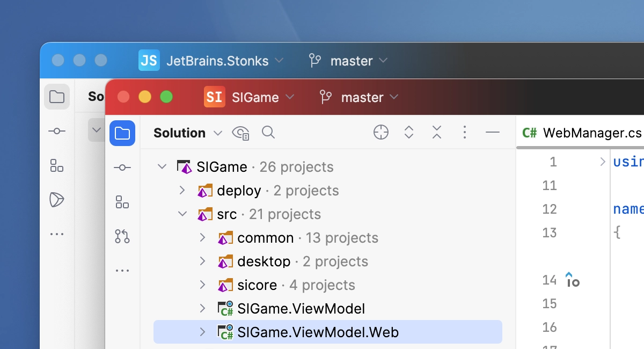Click line number 12 in the editor gutter
The width and height of the screenshot is (644, 349).
550,209
